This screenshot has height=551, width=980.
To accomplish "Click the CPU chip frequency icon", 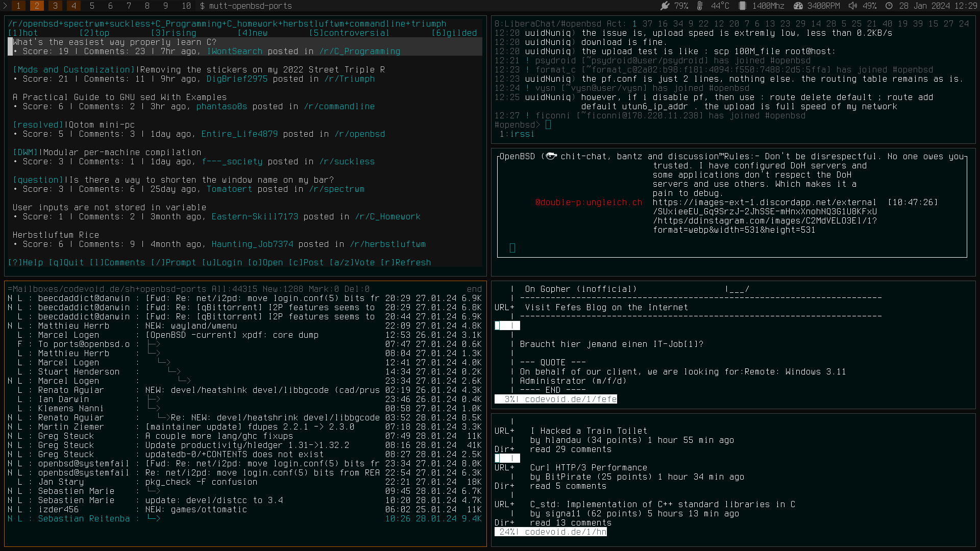I will (742, 6).
